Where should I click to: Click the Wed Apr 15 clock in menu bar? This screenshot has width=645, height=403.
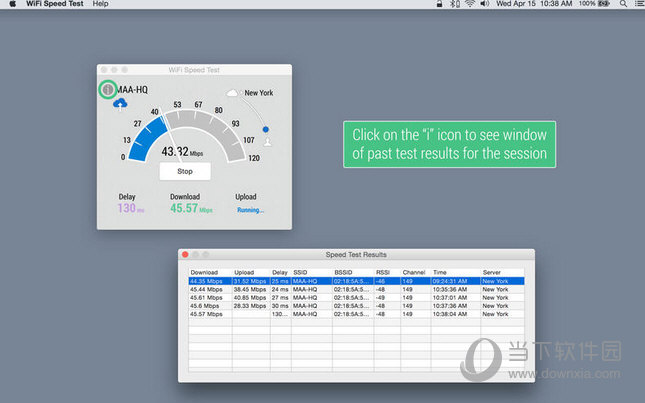click(534, 4)
